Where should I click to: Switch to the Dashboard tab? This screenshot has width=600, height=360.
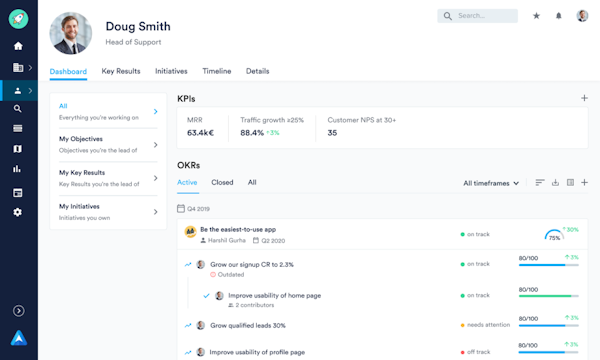coord(68,72)
